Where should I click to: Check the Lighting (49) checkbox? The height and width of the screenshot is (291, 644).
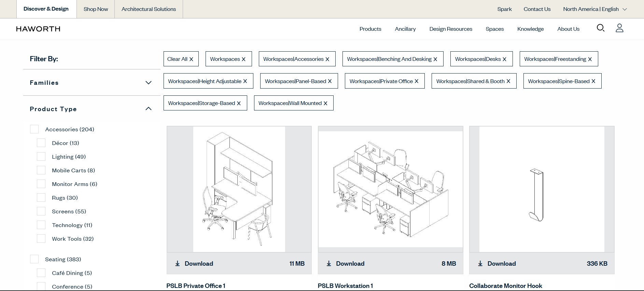click(41, 156)
